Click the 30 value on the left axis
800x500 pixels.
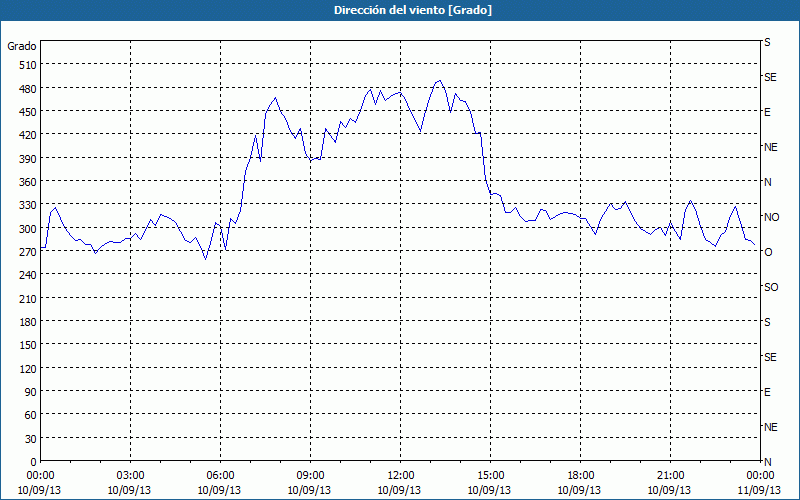coord(31,439)
